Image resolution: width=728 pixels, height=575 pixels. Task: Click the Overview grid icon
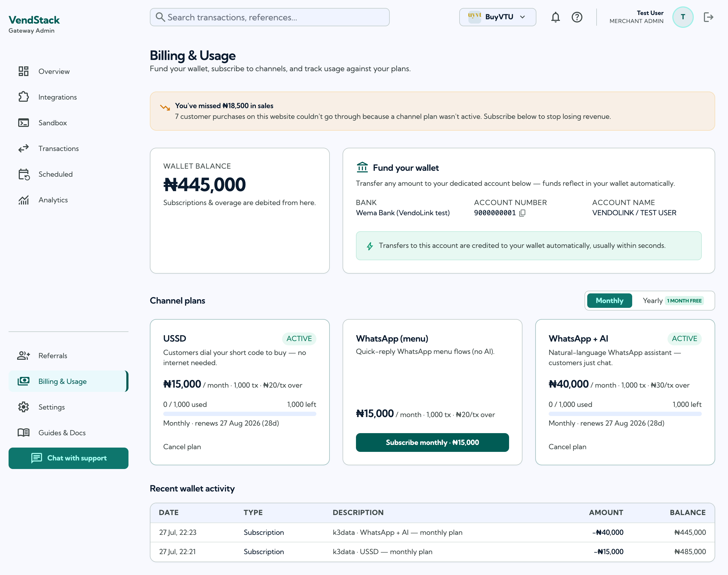tap(24, 71)
